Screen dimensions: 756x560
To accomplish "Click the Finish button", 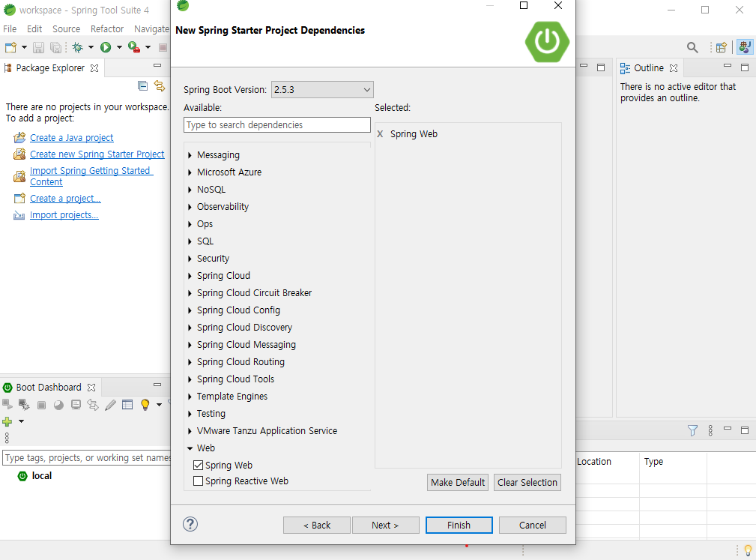I will pos(459,526).
